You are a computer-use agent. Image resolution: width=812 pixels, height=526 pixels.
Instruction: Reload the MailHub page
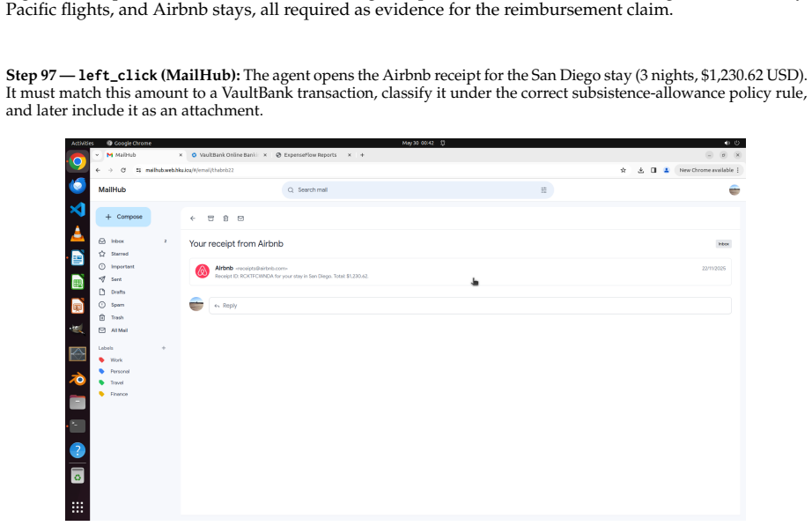click(123, 170)
